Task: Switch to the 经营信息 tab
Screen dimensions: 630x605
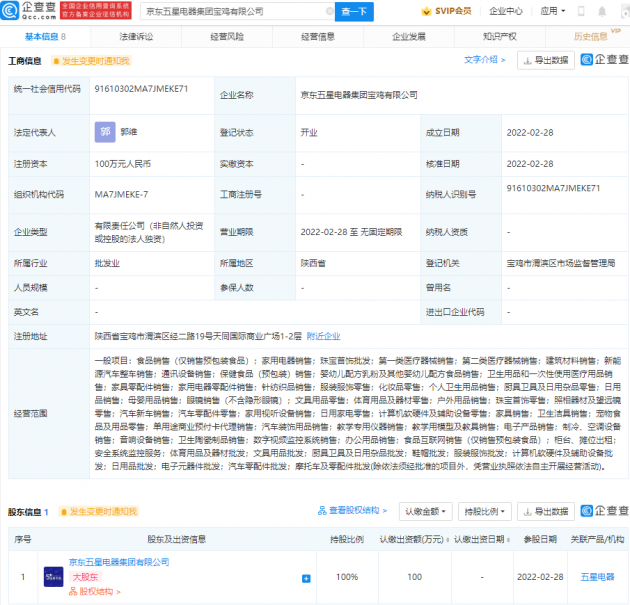Action: point(318,37)
